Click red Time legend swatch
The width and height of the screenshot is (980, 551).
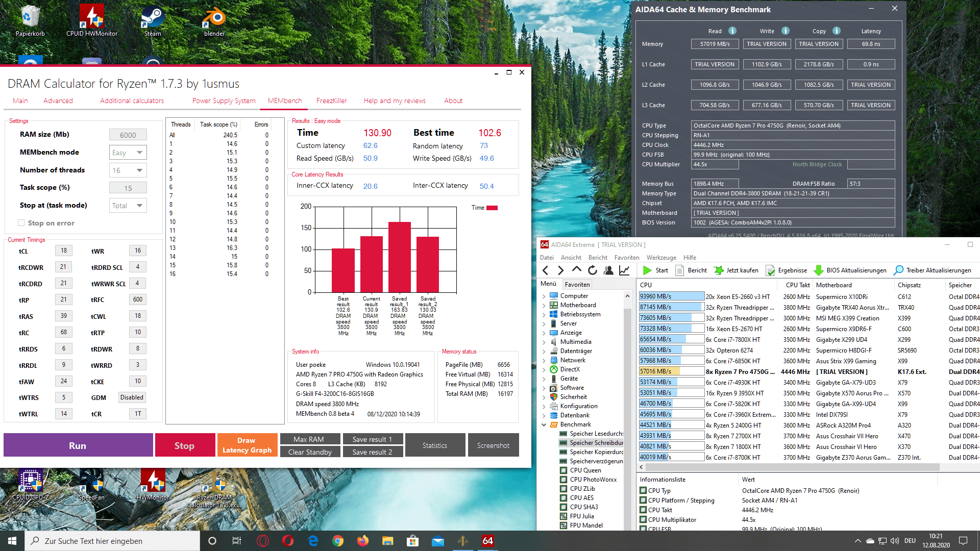pos(492,208)
